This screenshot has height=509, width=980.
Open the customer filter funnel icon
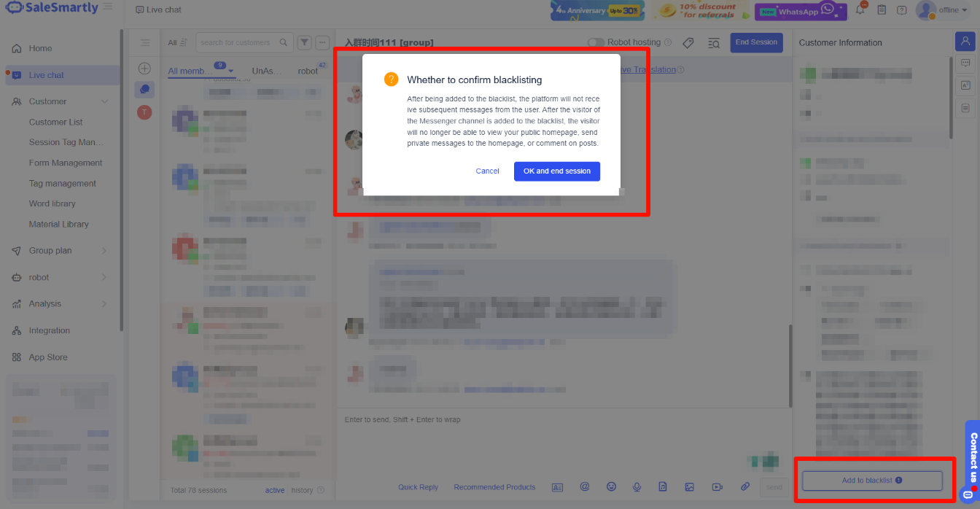305,42
